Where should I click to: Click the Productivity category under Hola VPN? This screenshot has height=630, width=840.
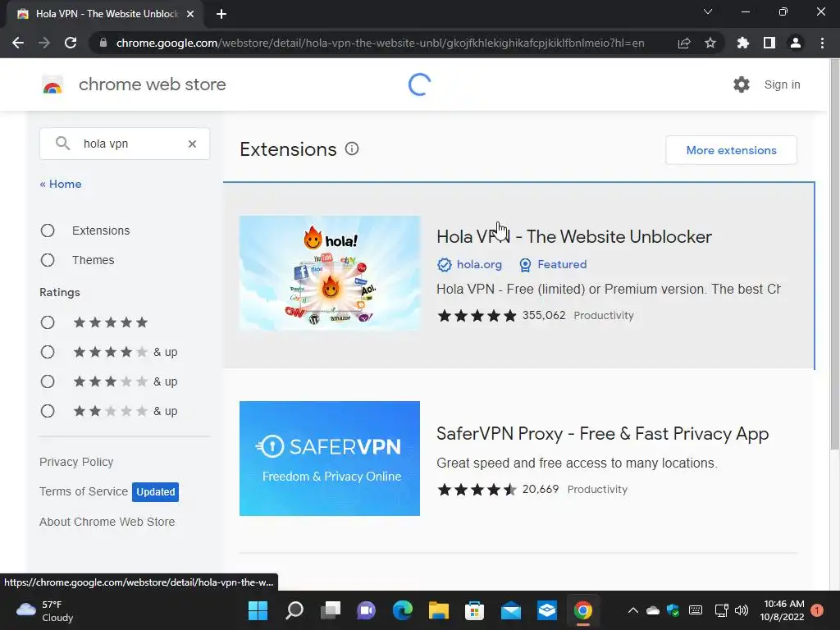(x=604, y=316)
